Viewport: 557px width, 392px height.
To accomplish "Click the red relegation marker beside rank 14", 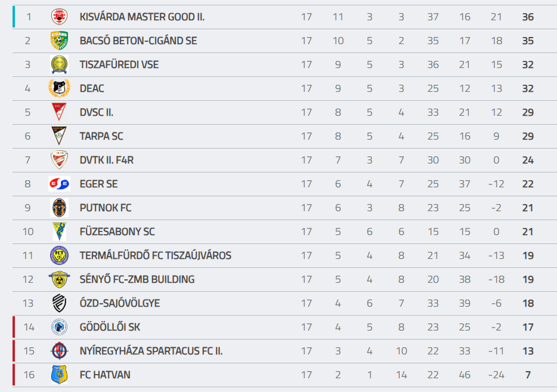I will [x=14, y=327].
